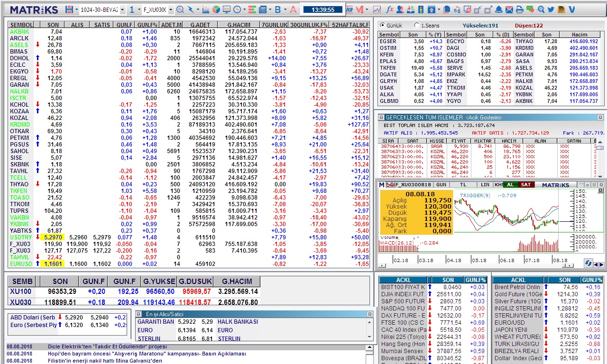
Task: Click the Brent Petrol Online row
Action: point(548,287)
